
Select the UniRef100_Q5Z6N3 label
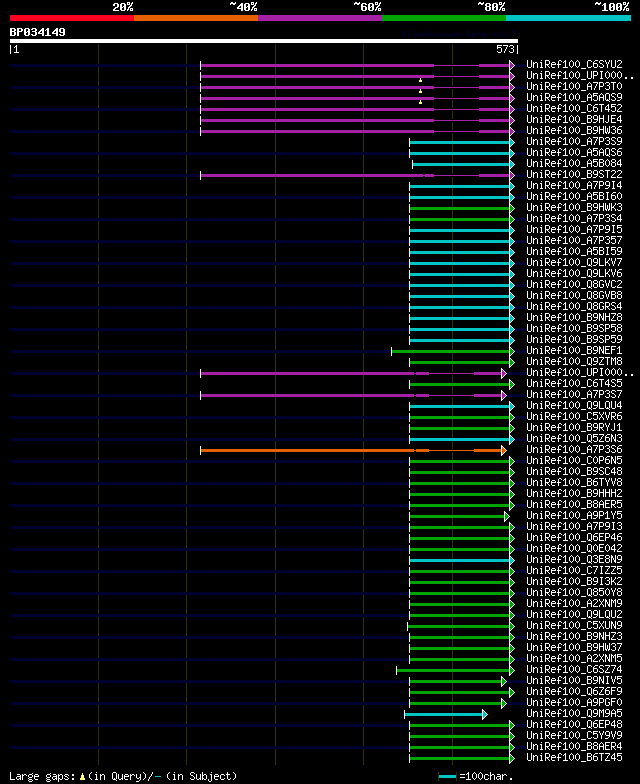[574, 438]
